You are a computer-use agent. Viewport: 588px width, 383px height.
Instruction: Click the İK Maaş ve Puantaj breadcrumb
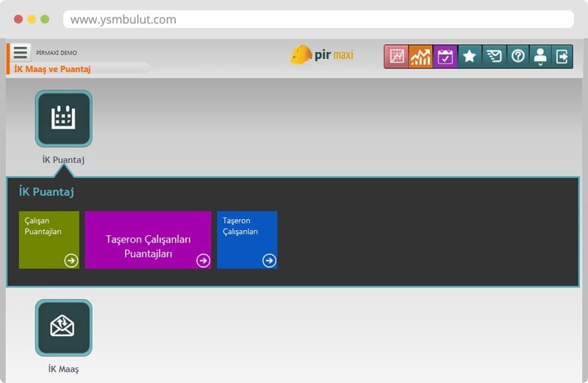pos(52,68)
